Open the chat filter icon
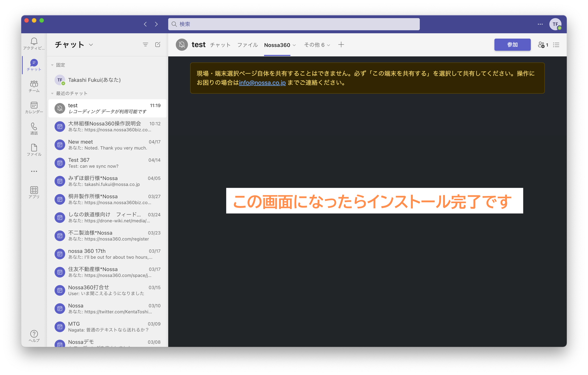This screenshot has width=588, height=375. pos(145,45)
